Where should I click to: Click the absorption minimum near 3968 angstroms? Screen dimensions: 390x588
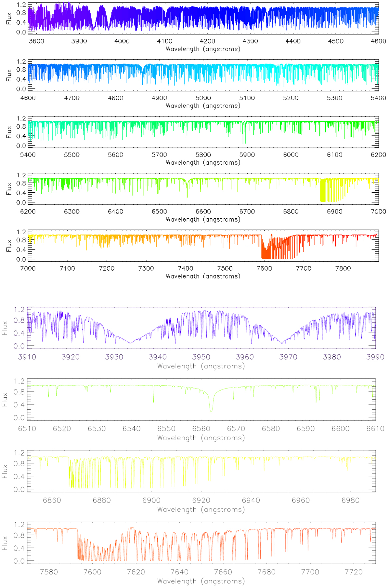282,343
